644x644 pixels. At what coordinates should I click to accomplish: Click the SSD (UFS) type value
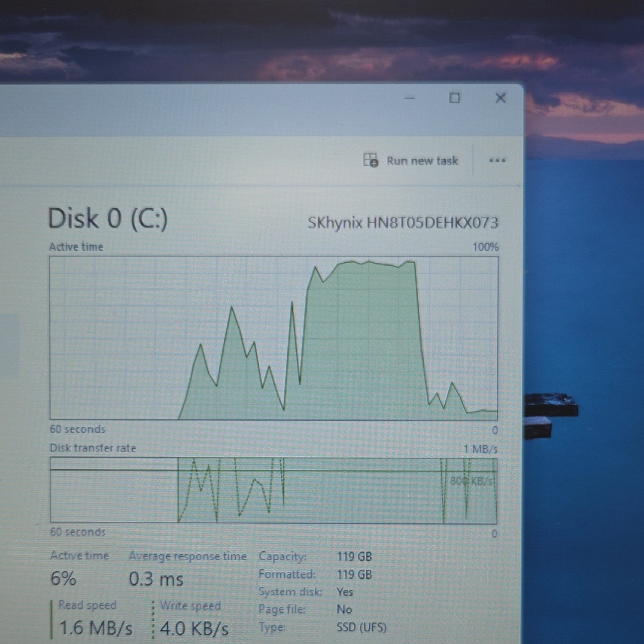point(361,628)
